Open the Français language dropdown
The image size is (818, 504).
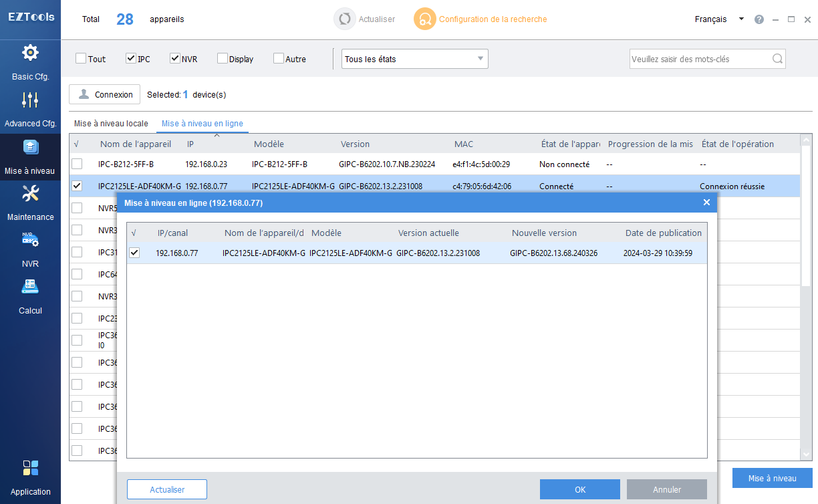pos(719,19)
